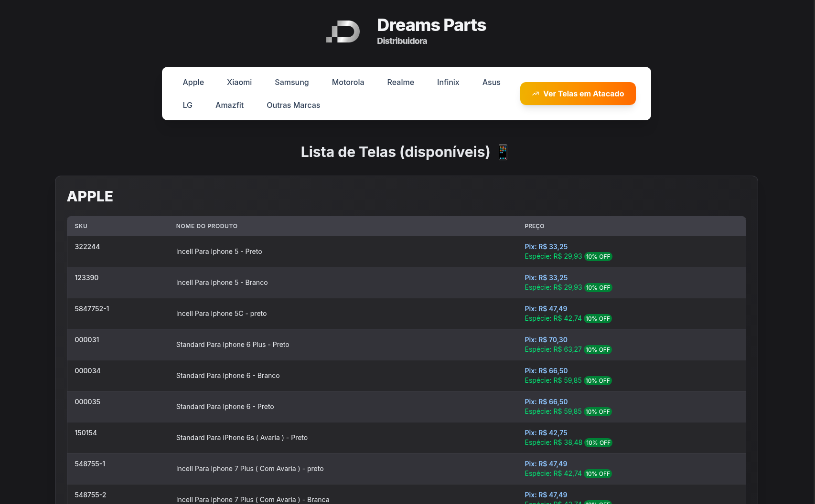This screenshot has height=504, width=815.
Task: Click Standard Para Iphone 6 Plus - Preto
Action: click(x=233, y=345)
